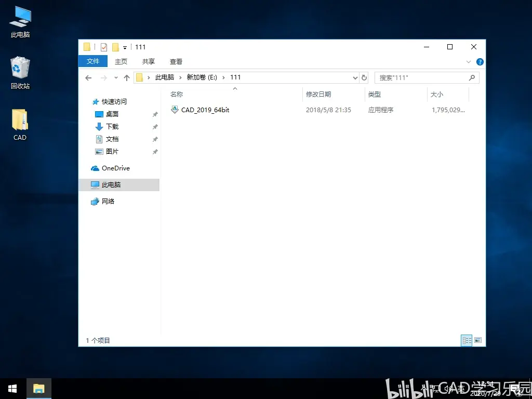Click the 应用程序 type cell
532x399 pixels.
coord(381,110)
